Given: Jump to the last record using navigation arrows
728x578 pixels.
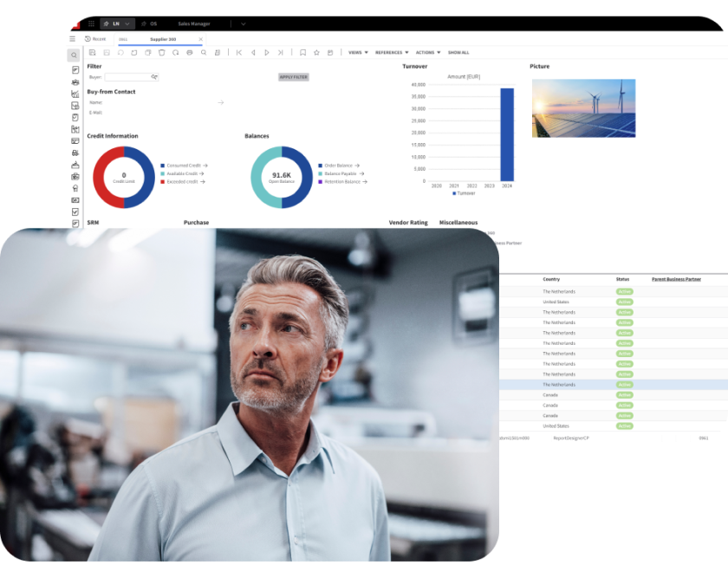Looking at the screenshot, I should pos(280,52).
